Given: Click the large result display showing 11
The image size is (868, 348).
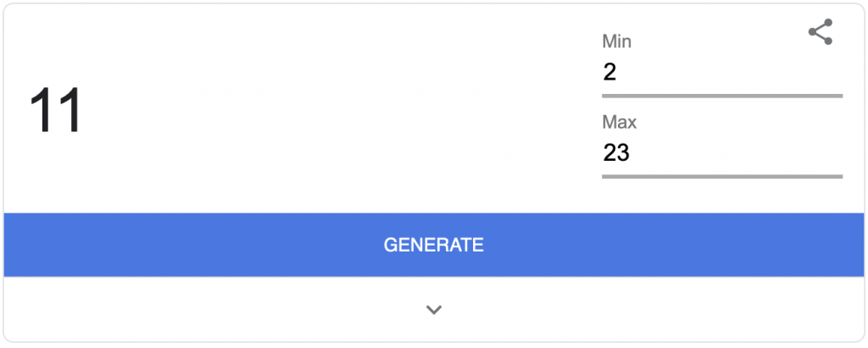Looking at the screenshot, I should click(55, 112).
